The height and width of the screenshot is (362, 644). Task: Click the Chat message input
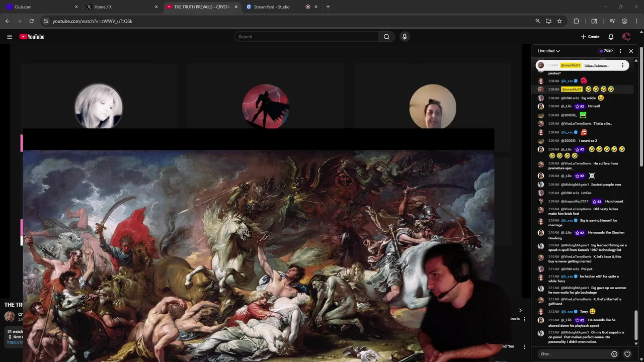pos(573,354)
